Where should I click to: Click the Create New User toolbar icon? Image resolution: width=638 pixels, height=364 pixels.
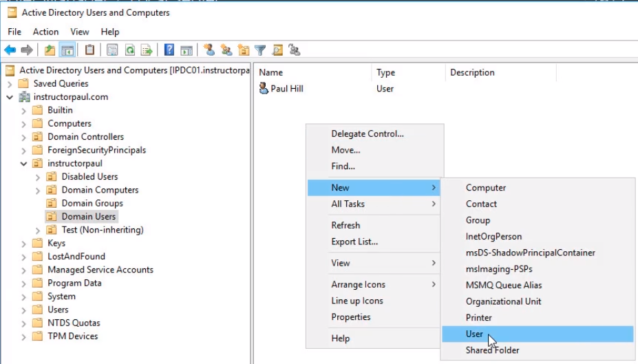(209, 50)
